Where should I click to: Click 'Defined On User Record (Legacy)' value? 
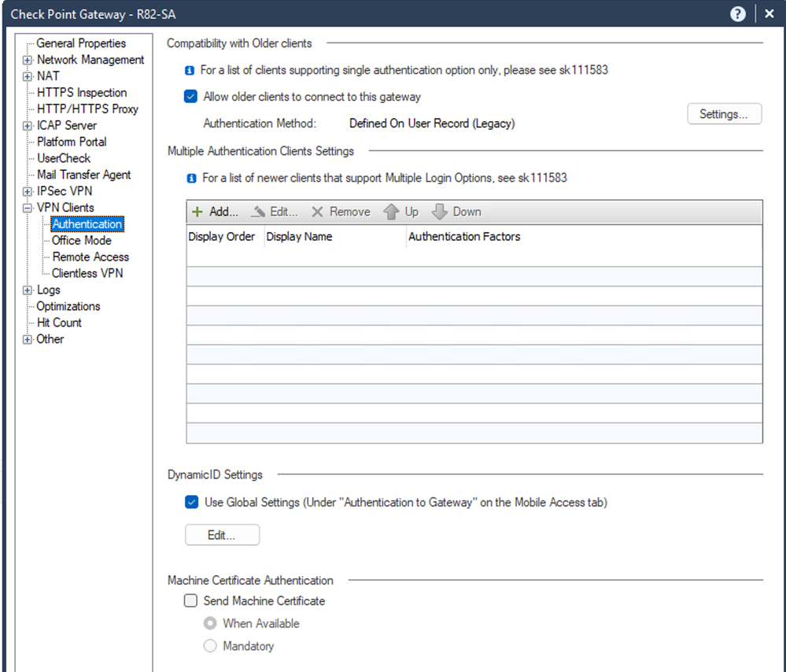432,124
